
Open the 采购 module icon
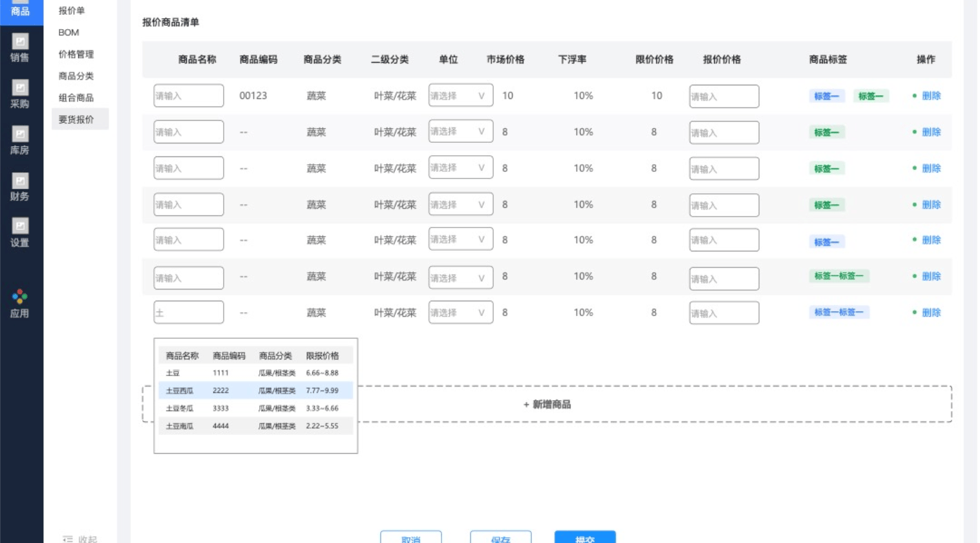point(20,88)
